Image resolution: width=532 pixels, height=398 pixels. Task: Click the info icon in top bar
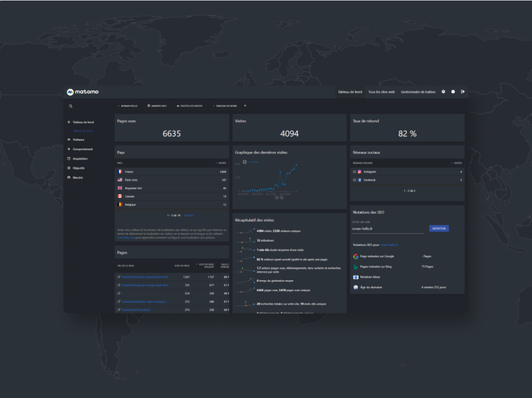tap(453, 92)
